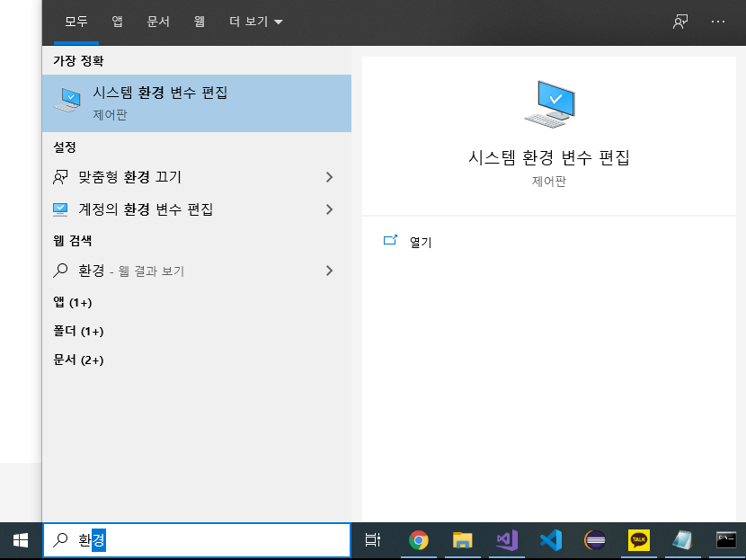Switch to the 앱 tab
746x560 pixels.
point(118,22)
